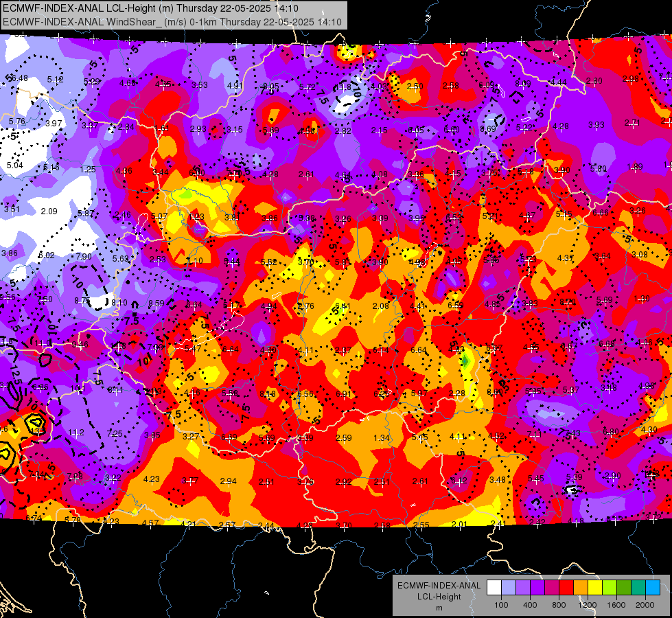Click the sky-blue legend swatch at the end

[653, 588]
